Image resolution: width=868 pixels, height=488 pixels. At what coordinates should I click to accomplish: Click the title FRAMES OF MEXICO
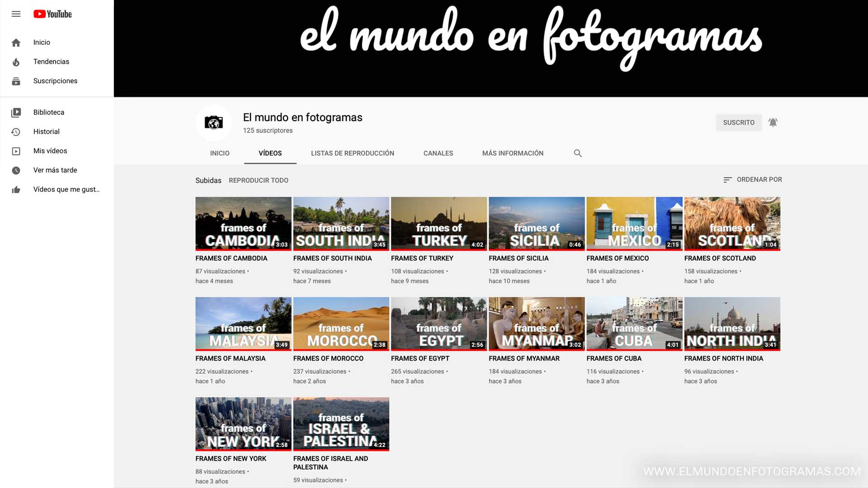618,258
